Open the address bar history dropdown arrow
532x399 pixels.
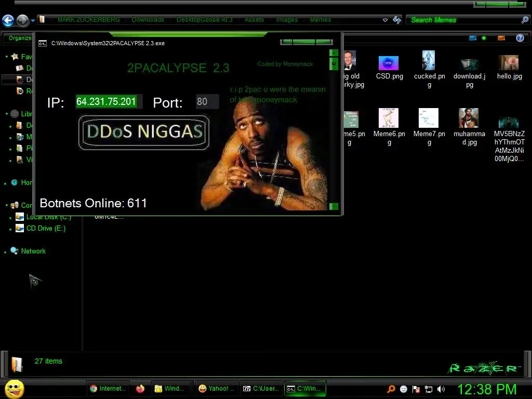[385, 20]
